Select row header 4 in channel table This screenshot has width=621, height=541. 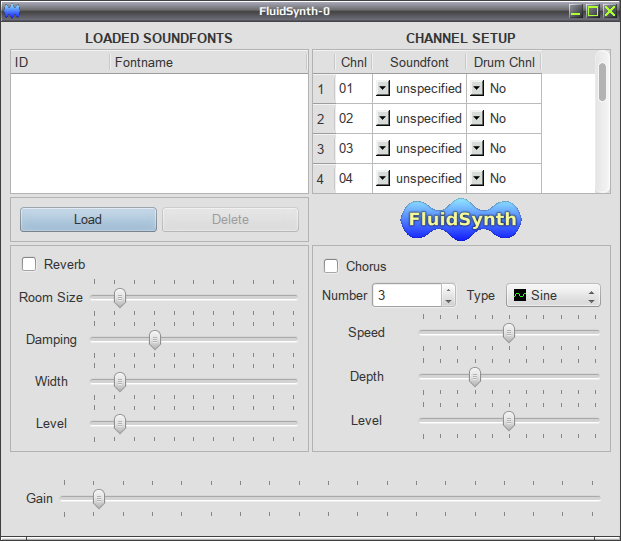pos(324,179)
